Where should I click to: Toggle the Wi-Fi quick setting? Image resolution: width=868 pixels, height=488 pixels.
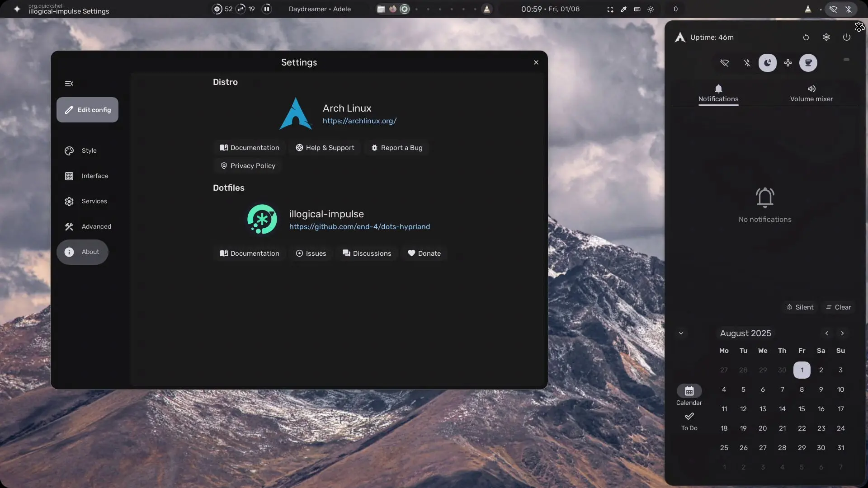tap(725, 63)
